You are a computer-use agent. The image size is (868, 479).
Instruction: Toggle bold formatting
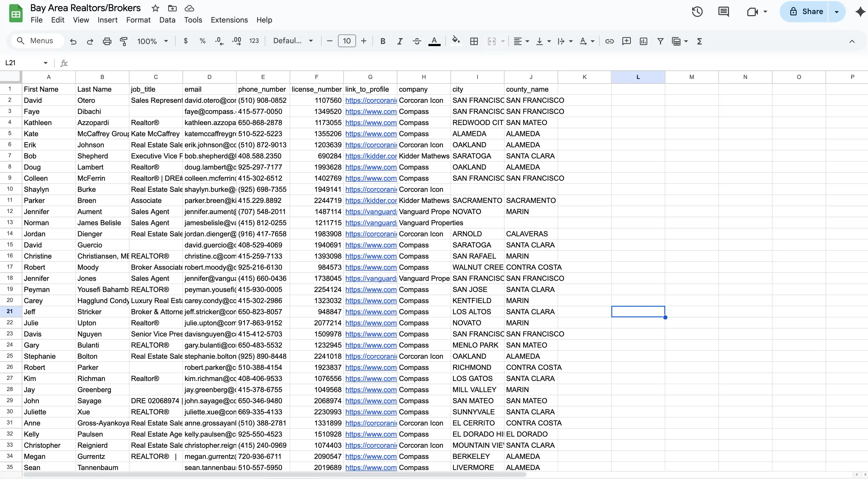click(x=383, y=41)
